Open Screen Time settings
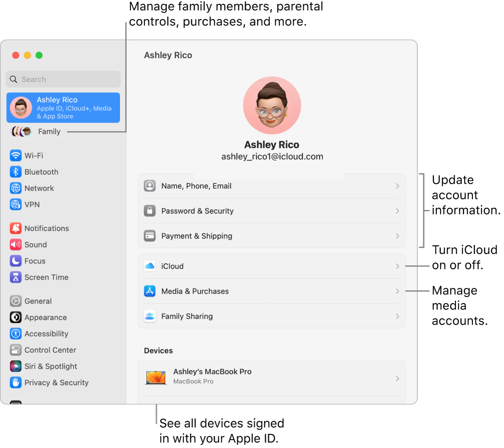Screen dimensions: 504x448 [15, 277]
